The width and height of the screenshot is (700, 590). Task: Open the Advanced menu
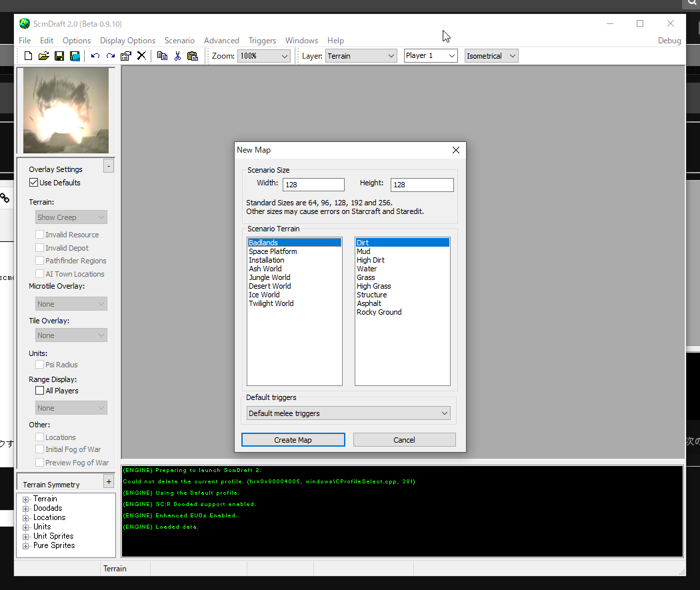coord(221,41)
